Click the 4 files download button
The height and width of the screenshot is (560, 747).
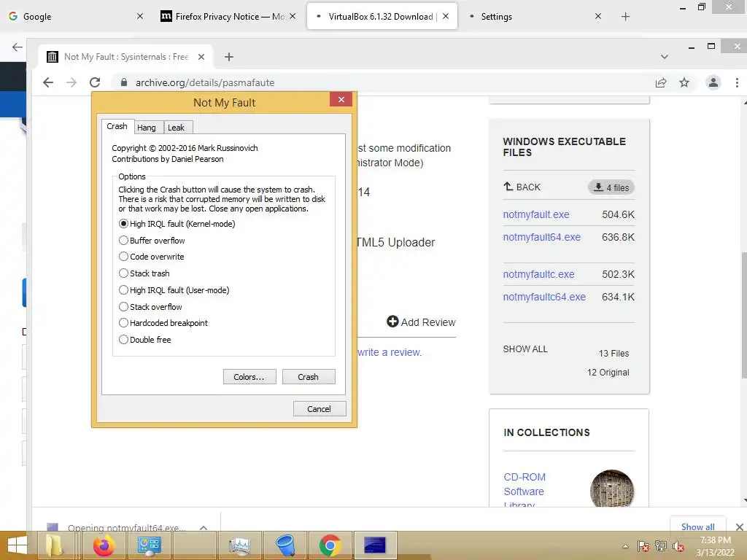coord(611,187)
